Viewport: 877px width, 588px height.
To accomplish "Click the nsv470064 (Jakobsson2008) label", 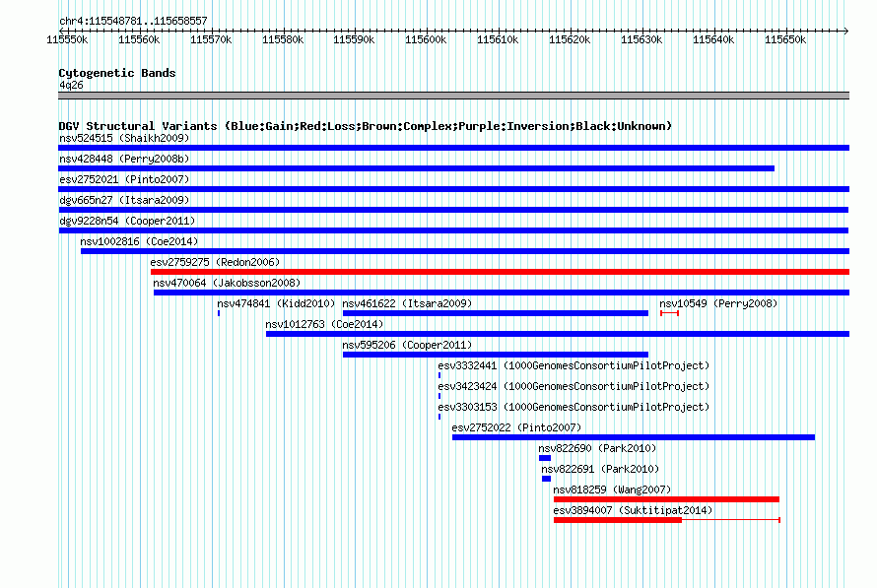I will click(227, 283).
